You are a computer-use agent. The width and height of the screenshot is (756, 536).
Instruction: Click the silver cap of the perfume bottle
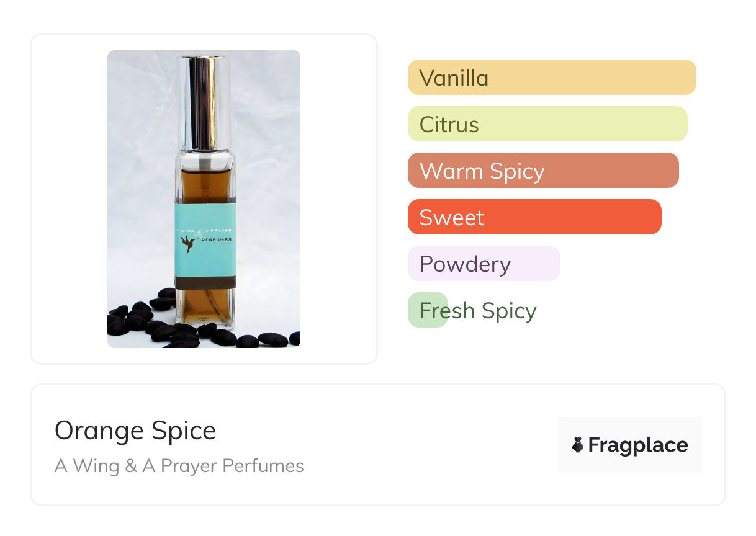203,99
